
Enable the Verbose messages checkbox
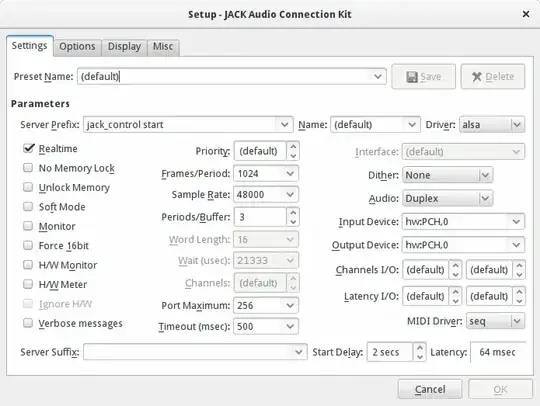coord(28,323)
